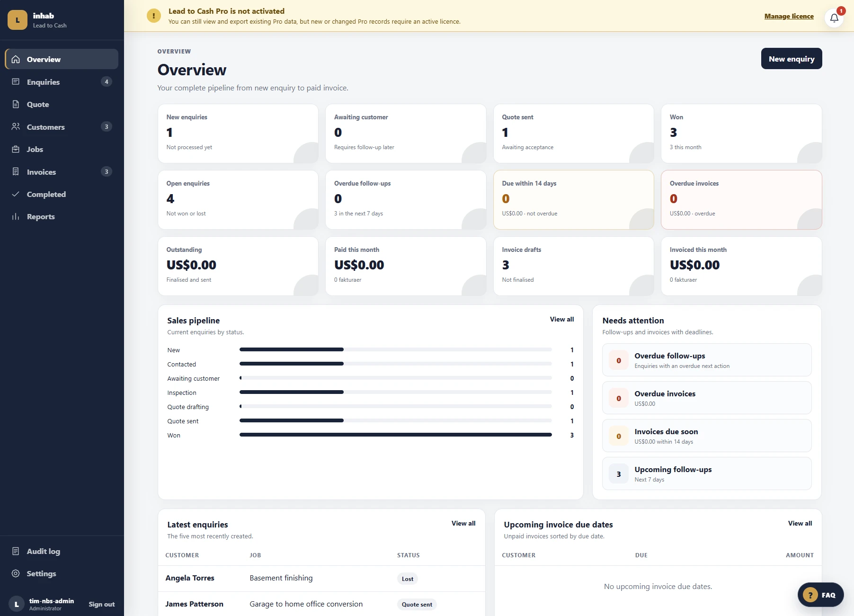Viewport: 854px width, 616px height.
Task: Click the Overview home icon in sidebar
Action: coord(16,59)
